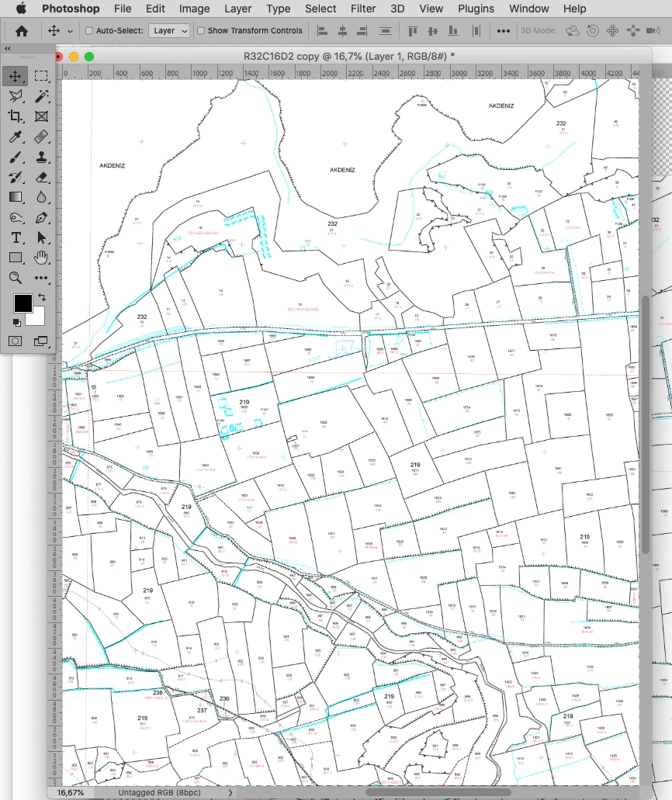The width and height of the screenshot is (672, 800).
Task: Click the 3D Pan camera icon
Action: pyautogui.click(x=612, y=31)
